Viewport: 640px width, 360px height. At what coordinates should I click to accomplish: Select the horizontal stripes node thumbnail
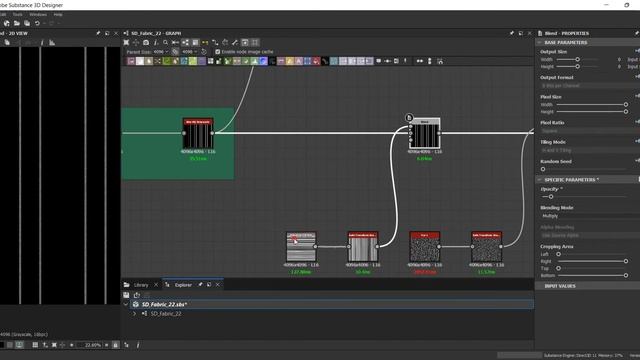(x=301, y=247)
